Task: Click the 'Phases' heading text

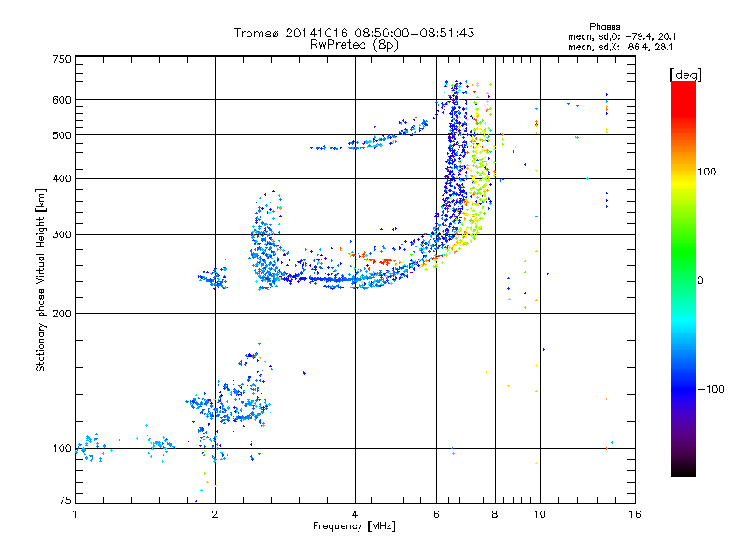Action: [604, 27]
